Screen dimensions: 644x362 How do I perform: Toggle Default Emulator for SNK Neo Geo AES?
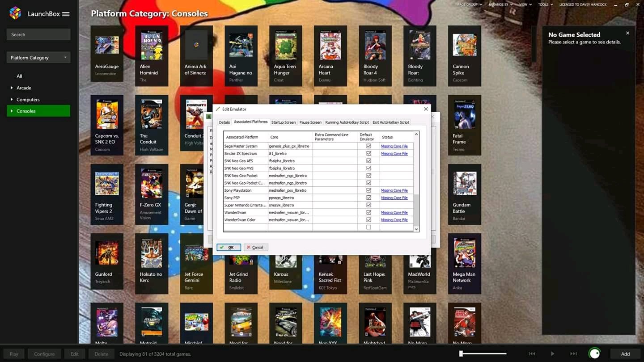369,161
